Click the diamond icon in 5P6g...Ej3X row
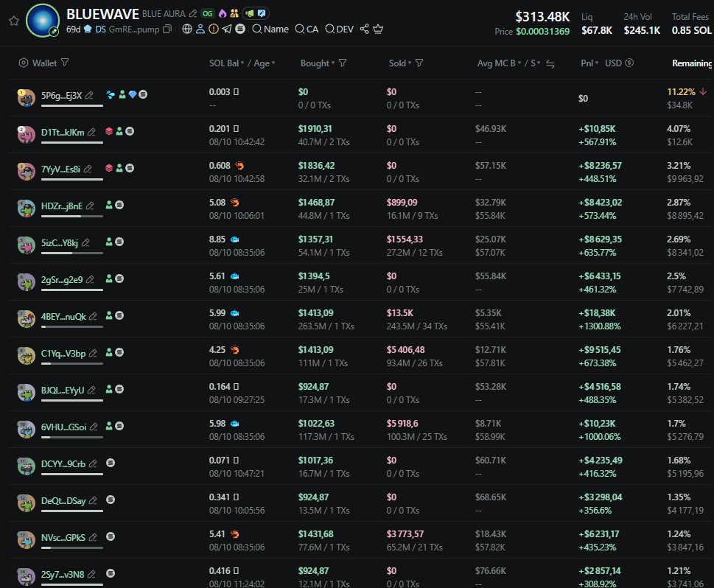This screenshot has height=588, width=714. pos(133,94)
